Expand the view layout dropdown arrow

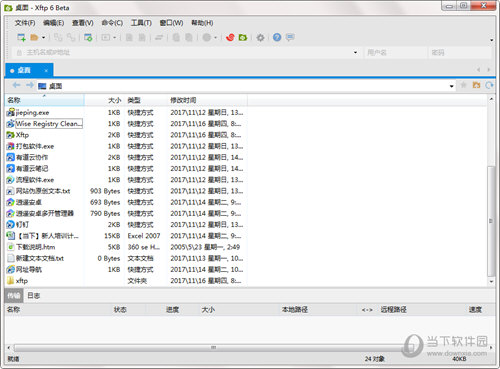(115, 38)
